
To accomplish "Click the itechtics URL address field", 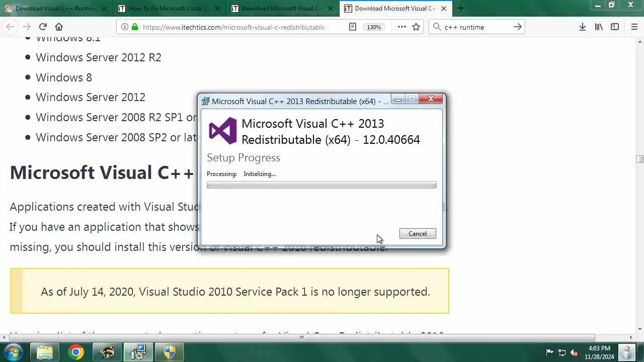I will (234, 27).
